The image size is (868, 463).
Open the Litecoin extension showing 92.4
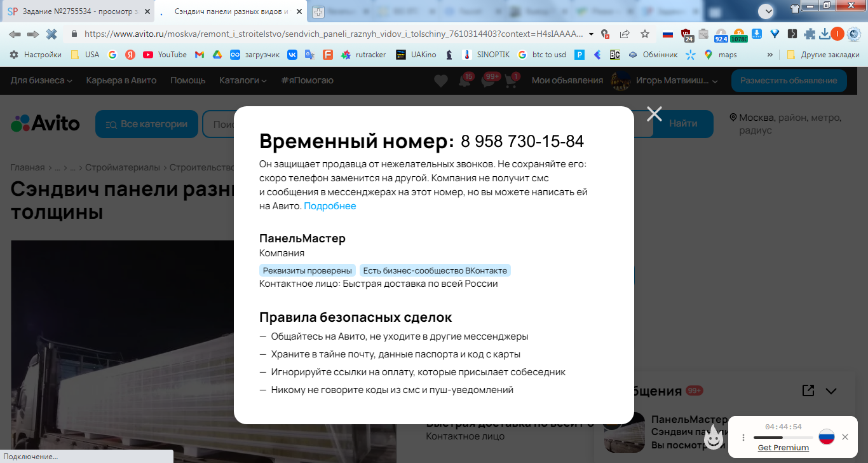(721, 35)
